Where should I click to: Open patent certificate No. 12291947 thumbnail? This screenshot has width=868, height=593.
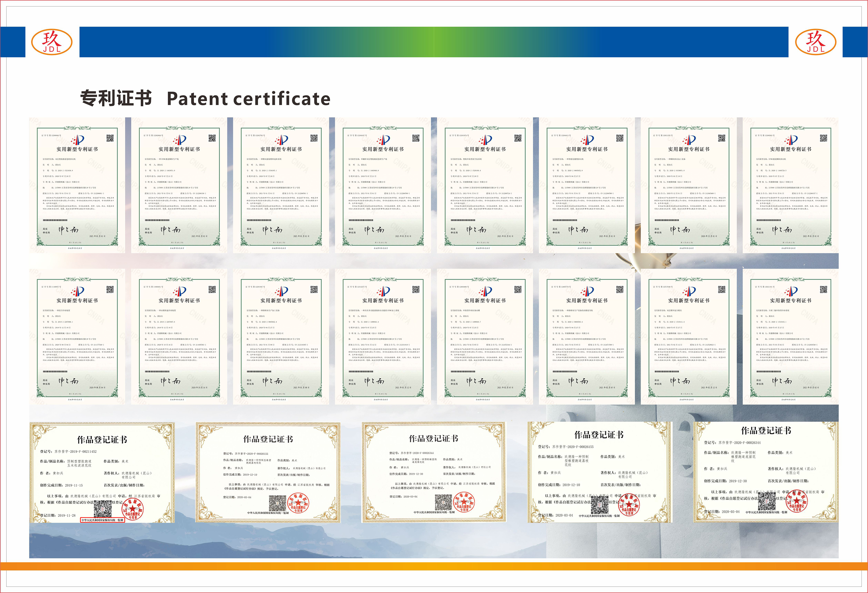(x=281, y=337)
